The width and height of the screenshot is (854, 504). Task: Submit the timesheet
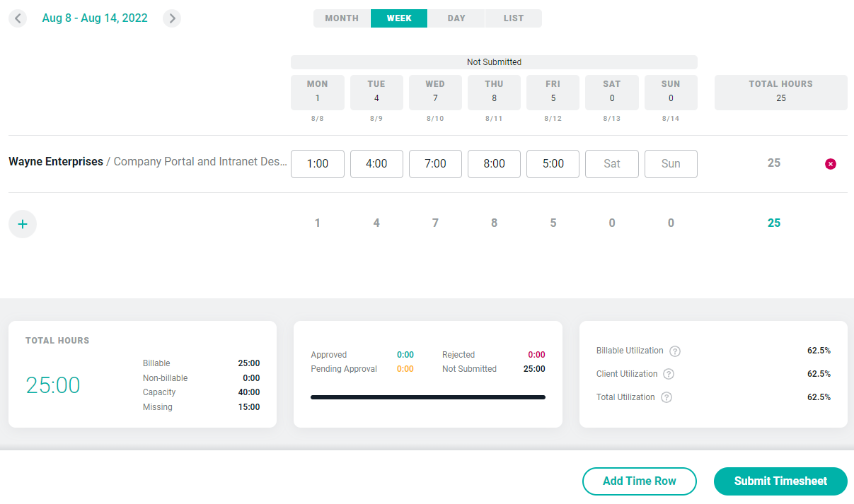point(780,481)
